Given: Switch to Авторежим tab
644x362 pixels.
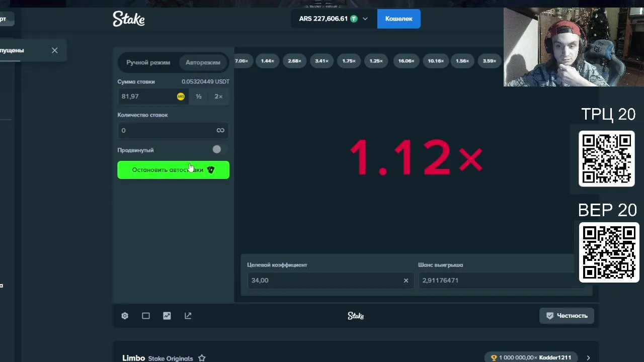Looking at the screenshot, I should (x=203, y=62).
